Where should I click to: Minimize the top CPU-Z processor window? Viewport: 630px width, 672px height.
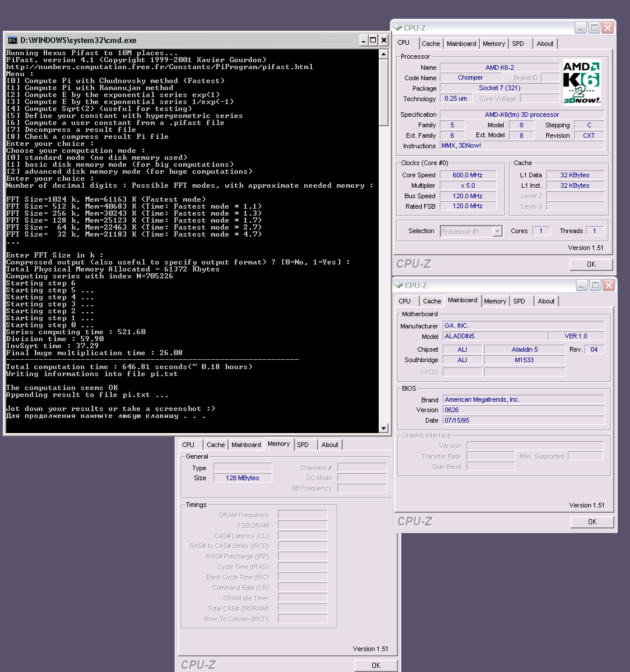580,28
